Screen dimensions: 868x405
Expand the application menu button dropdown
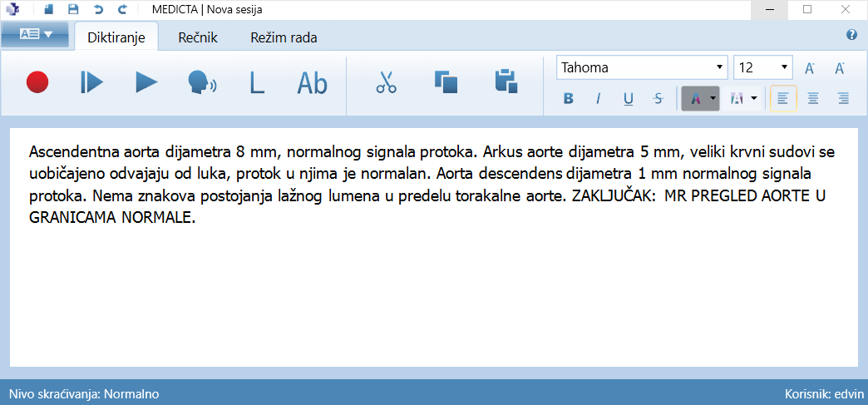(x=35, y=35)
